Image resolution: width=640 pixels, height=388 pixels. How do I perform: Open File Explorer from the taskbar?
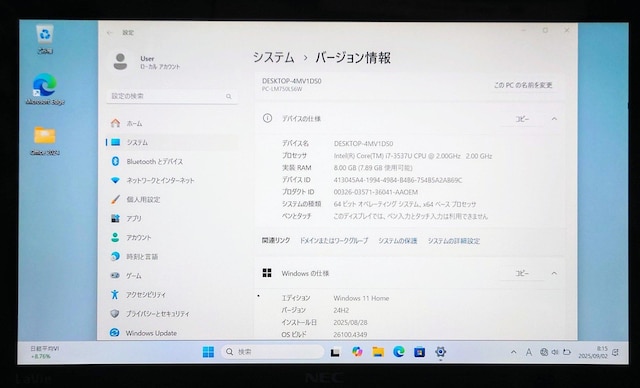point(378,352)
